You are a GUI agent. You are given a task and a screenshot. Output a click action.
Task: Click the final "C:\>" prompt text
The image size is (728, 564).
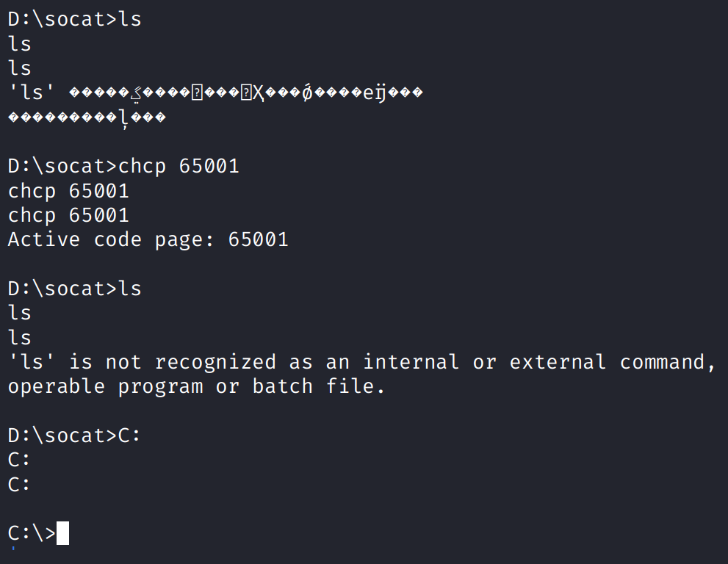click(32, 533)
